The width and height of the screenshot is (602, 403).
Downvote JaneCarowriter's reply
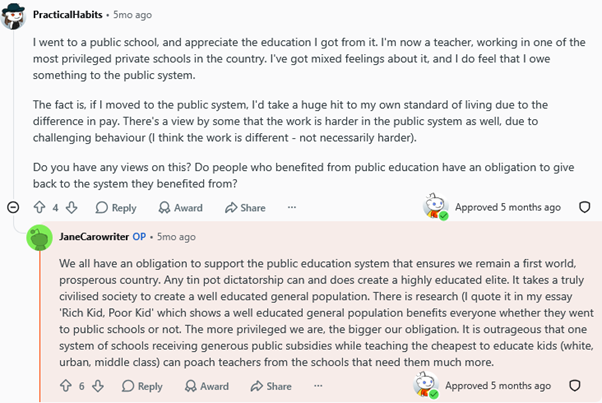click(x=98, y=386)
